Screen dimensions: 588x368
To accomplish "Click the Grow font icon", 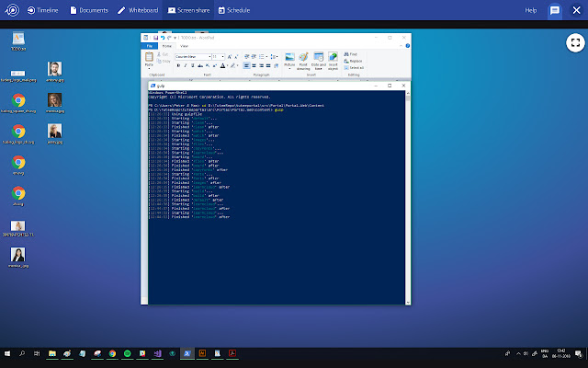I will [230, 57].
